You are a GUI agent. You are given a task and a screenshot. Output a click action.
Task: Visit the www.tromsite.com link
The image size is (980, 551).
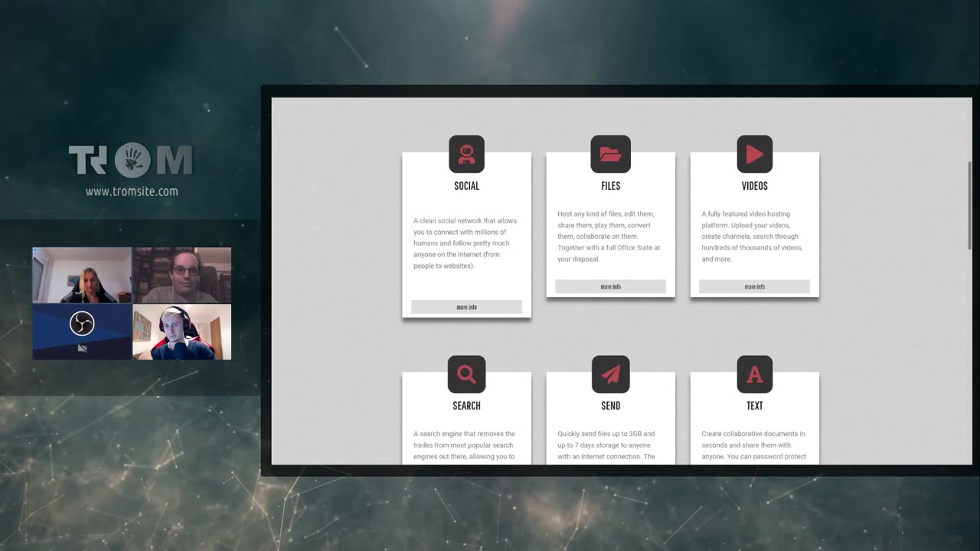coord(132,191)
